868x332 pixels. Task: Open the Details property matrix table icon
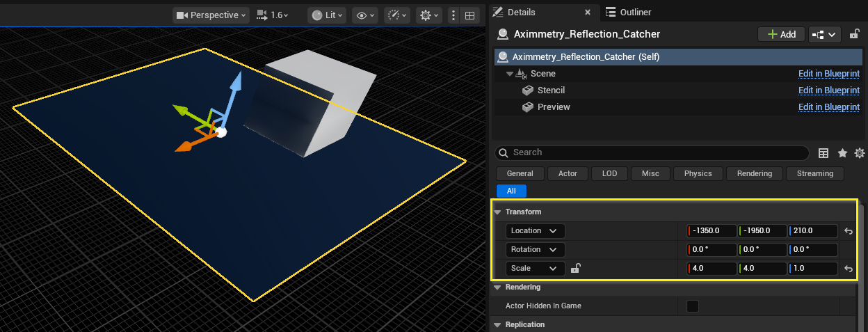[823, 153]
